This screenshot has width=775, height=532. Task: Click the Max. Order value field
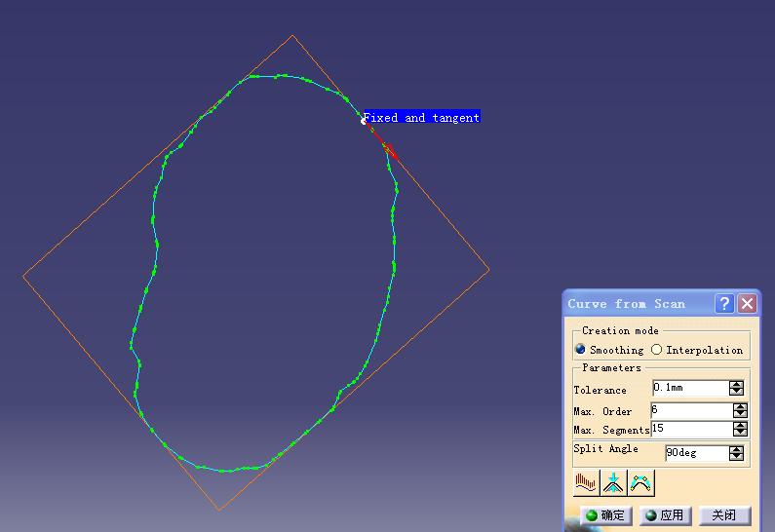point(691,410)
